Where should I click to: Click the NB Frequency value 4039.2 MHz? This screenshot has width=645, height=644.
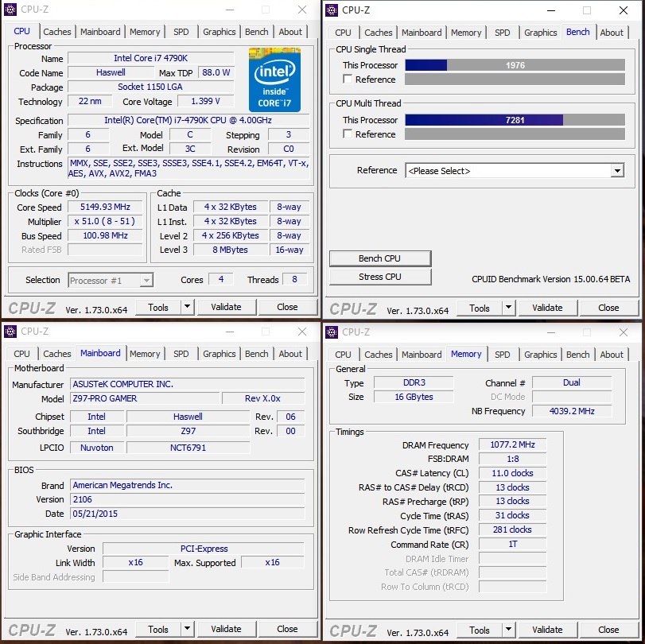pos(572,411)
